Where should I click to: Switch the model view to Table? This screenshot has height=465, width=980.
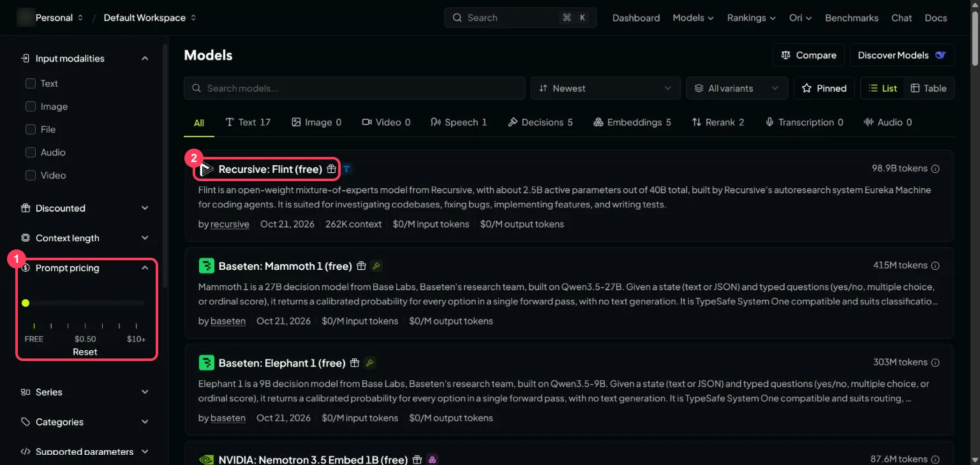point(928,88)
